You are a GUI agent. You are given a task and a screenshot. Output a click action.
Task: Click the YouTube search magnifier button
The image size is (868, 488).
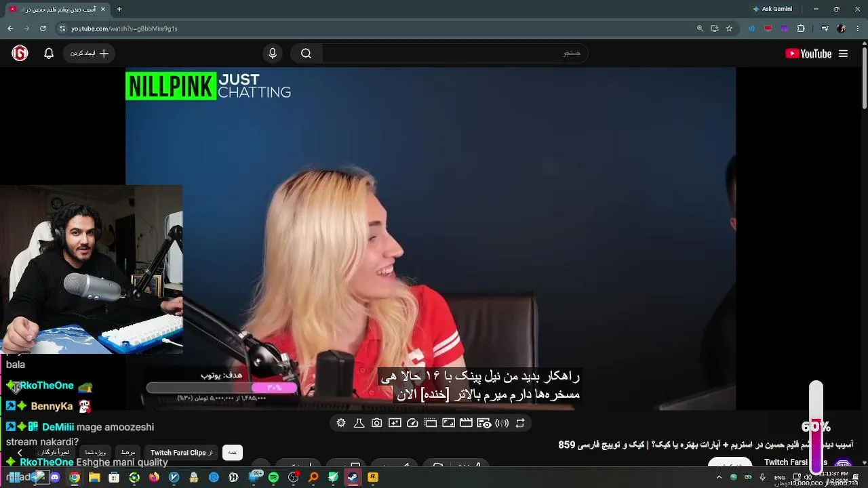[306, 54]
